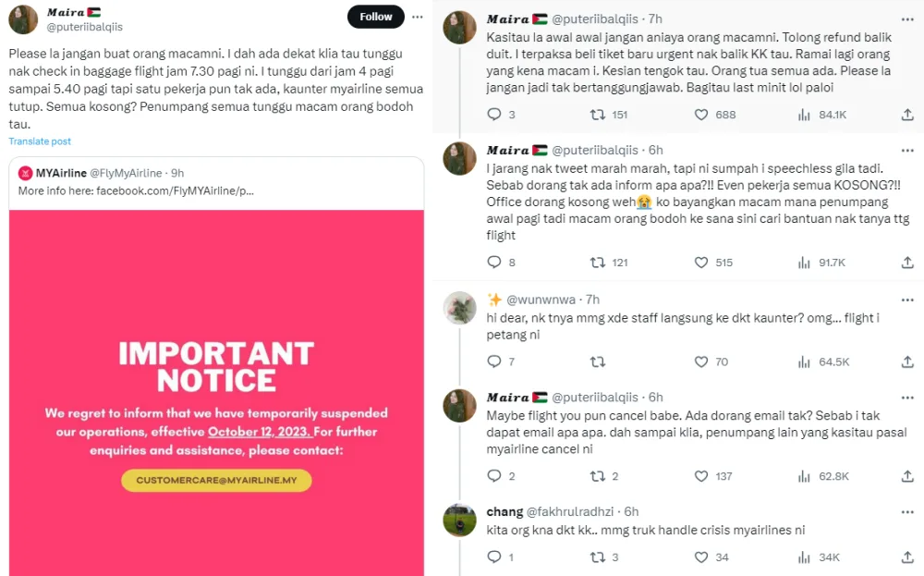Open wunwnwa's profile avatar
The height and width of the screenshot is (576, 924).
(459, 308)
